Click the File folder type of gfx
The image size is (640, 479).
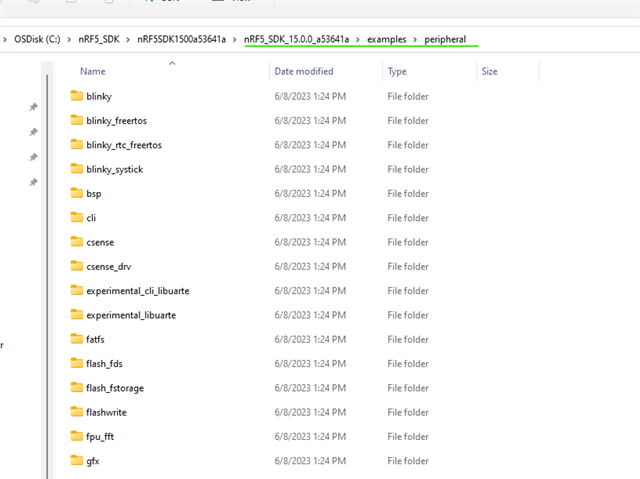(x=408, y=461)
